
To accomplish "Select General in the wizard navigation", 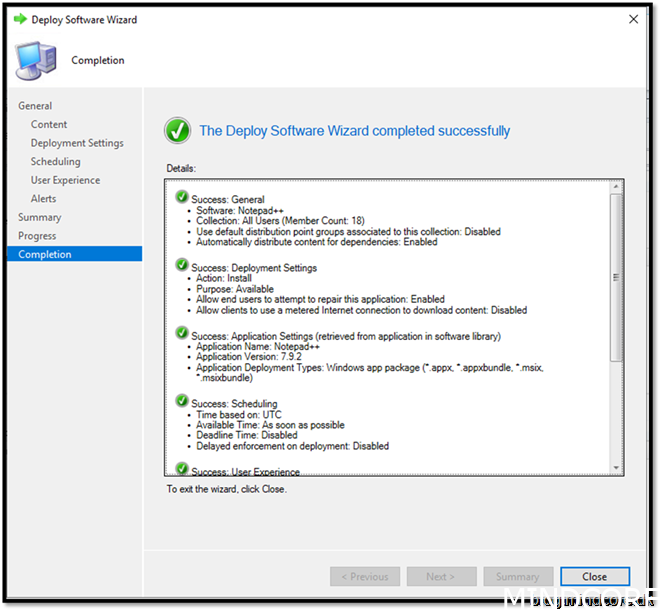I will click(35, 106).
